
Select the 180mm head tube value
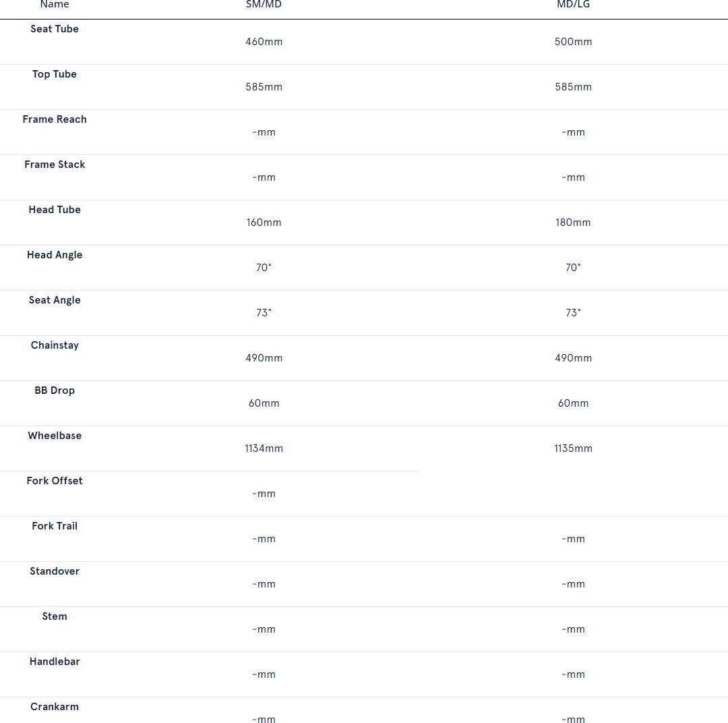pyautogui.click(x=573, y=223)
